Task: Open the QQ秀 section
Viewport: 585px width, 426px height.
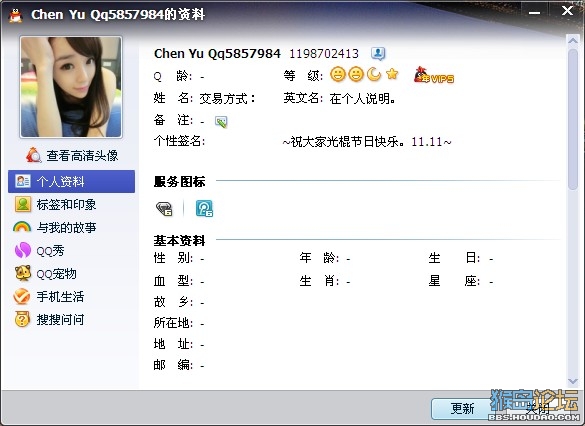Action: pos(39,250)
